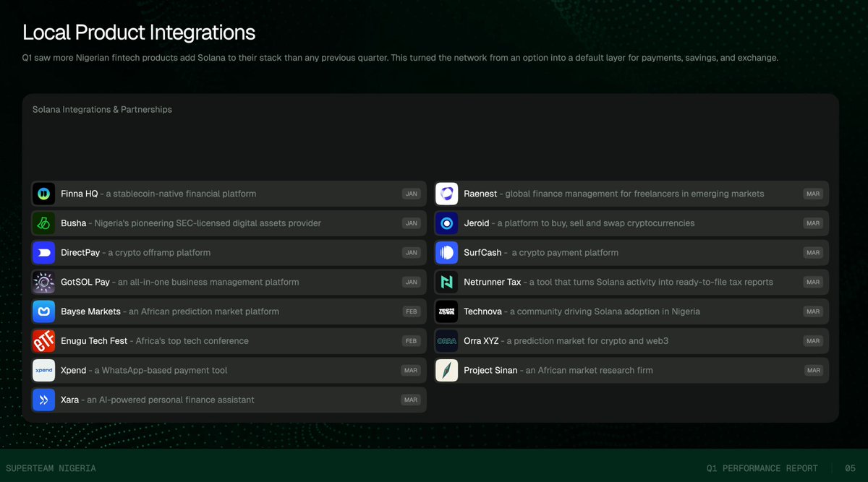
Task: Click the Solana Integrations & Partnerships label
Action: pos(102,110)
